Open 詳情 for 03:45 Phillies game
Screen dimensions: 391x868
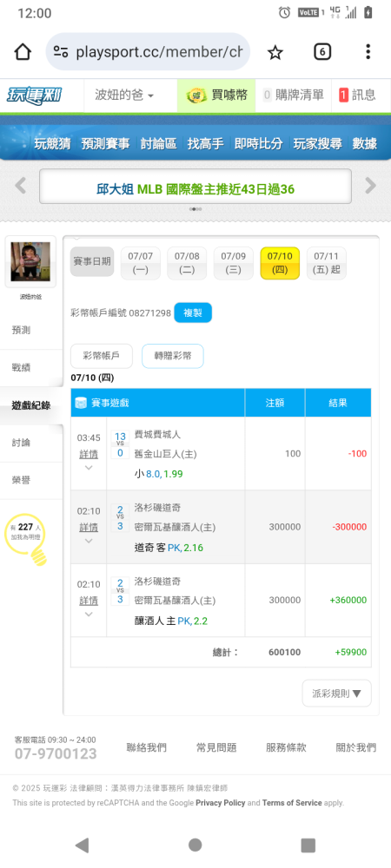[89, 455]
